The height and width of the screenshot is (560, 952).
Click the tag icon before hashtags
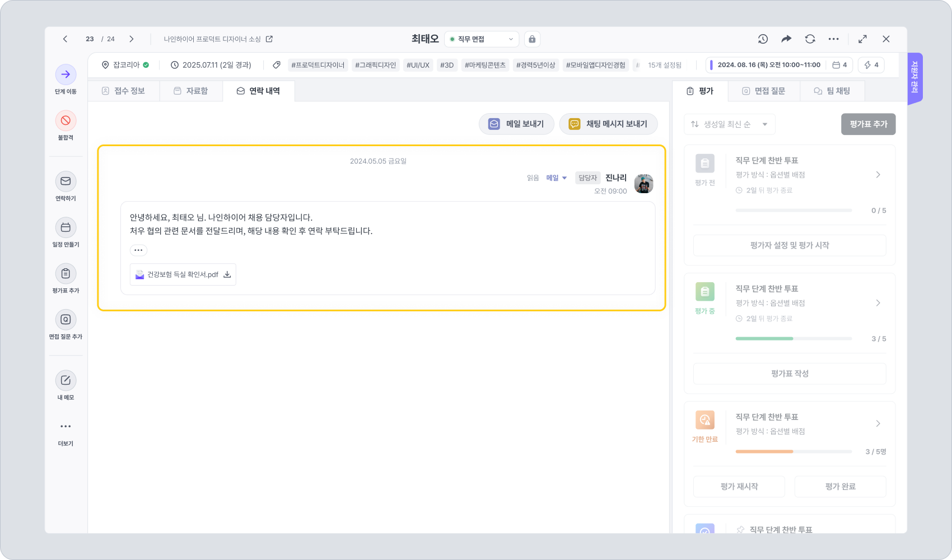tap(277, 65)
